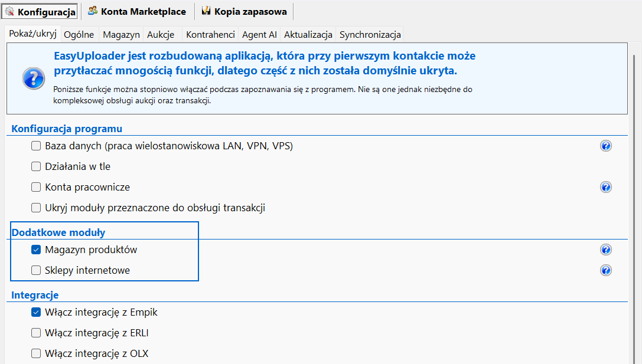
Task: Open help for Konta pracownicze
Action: (x=605, y=187)
